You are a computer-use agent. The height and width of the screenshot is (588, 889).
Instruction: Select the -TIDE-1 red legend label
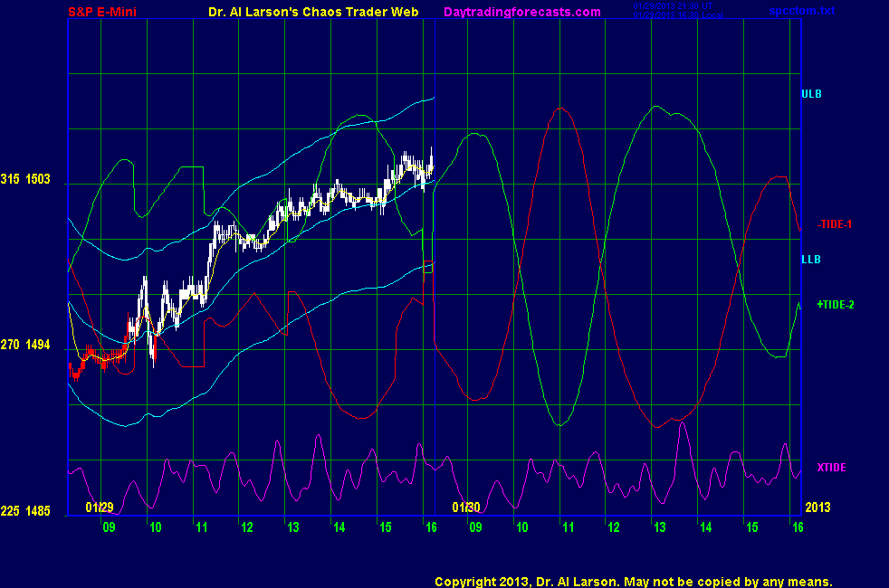[x=835, y=224]
